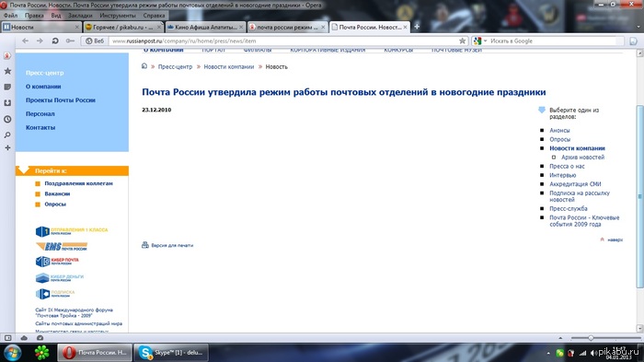
Task: Open the Поздравления коллегам link
Action: (78, 183)
